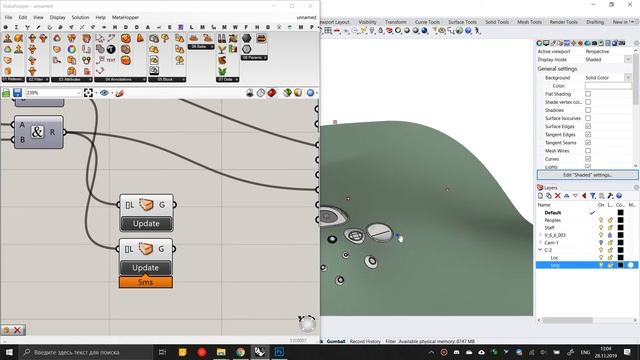Image resolution: width=640 pixels, height=360 pixels.
Task: Open the Display mode dropdown
Action: pyautogui.click(x=628, y=60)
